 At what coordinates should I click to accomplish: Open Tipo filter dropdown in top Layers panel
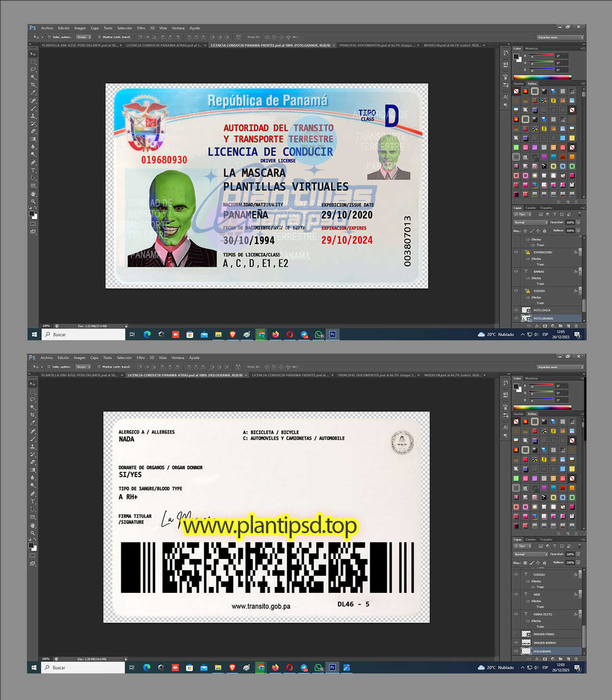click(523, 214)
